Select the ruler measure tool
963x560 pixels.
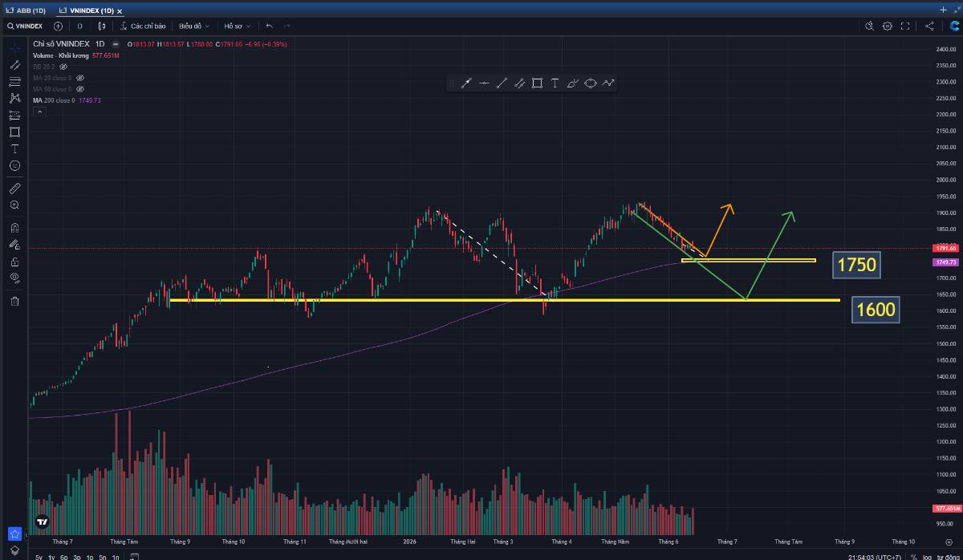14,189
